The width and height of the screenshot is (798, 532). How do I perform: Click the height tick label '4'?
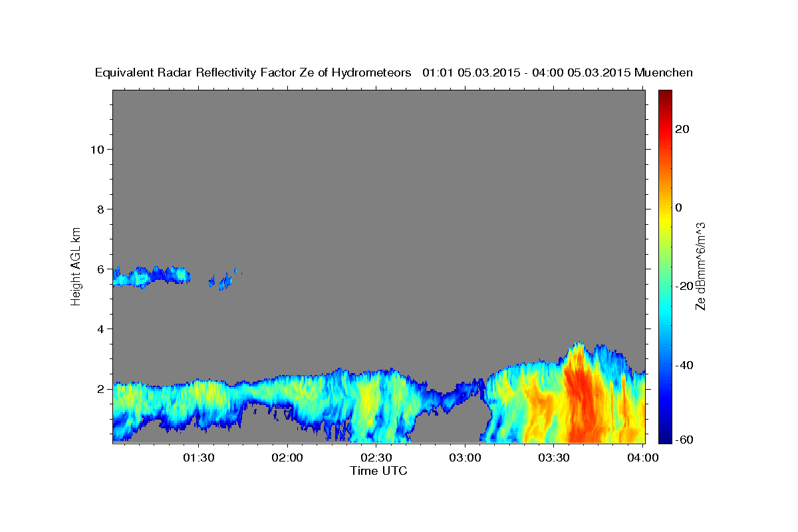(x=100, y=329)
